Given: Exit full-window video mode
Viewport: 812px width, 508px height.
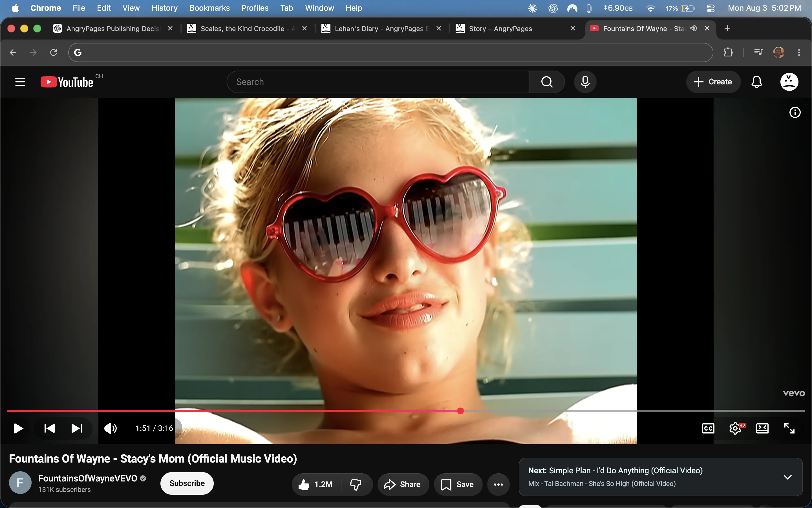Looking at the screenshot, I should click(789, 428).
